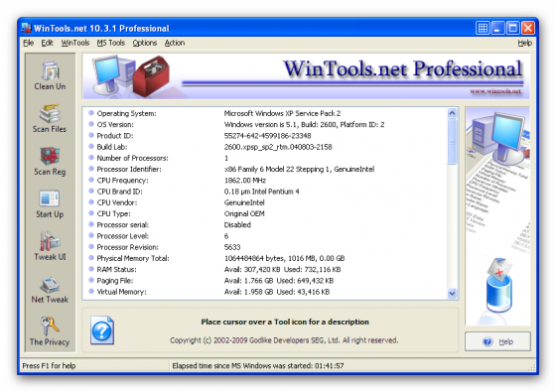Minimize the WinTools.net window

497,28
